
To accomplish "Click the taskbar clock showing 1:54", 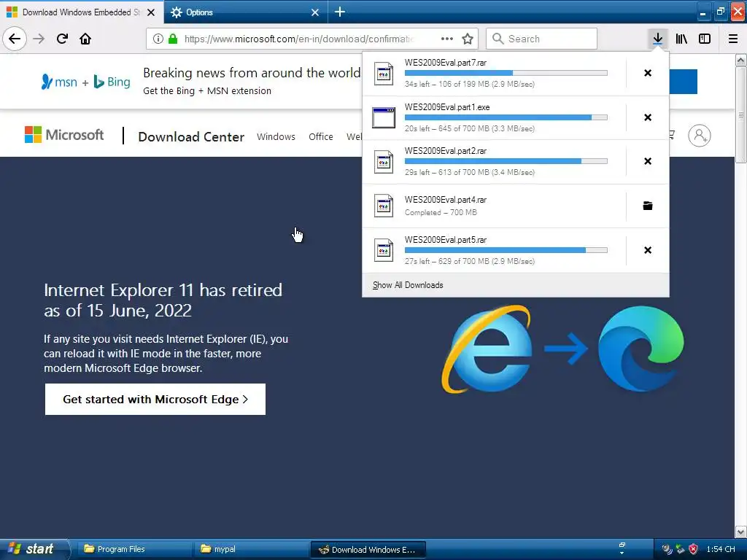I will 720,549.
